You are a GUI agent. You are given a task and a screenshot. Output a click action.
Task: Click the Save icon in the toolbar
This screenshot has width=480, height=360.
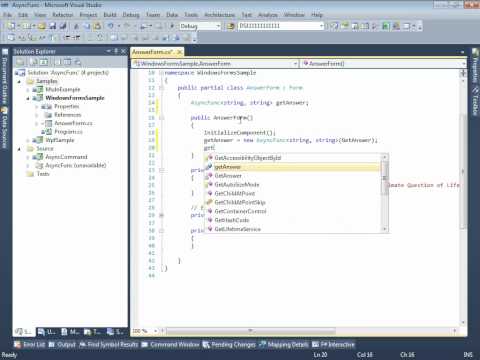tap(53, 26)
